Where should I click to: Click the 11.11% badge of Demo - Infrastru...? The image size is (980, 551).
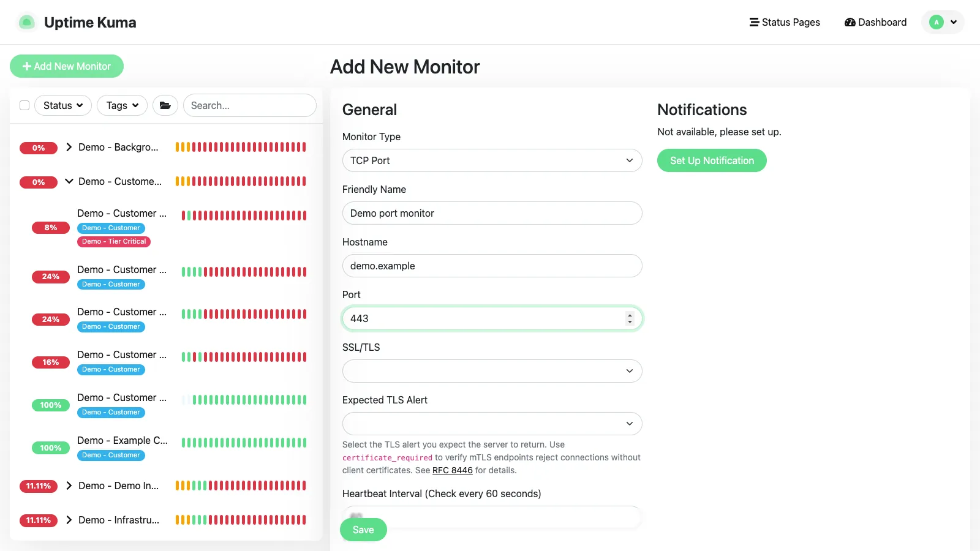pos(39,520)
